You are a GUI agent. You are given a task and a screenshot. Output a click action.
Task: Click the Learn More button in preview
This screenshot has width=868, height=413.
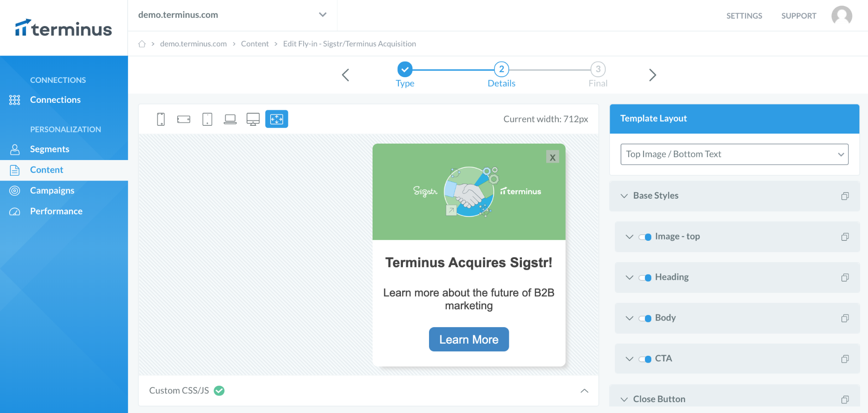coord(469,339)
